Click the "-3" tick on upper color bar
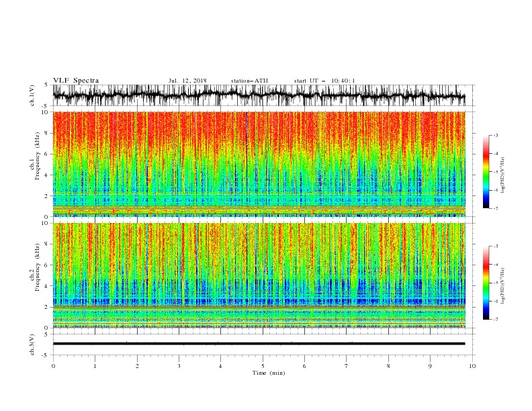Image resolution: width=532 pixels, height=411 pixels. click(x=496, y=135)
